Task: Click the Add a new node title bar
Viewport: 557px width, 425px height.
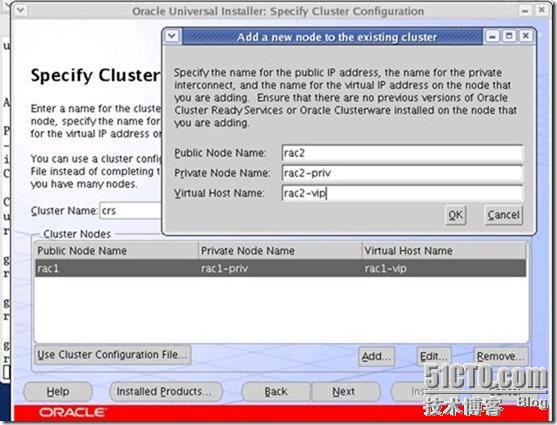Action: pyautogui.click(x=332, y=37)
